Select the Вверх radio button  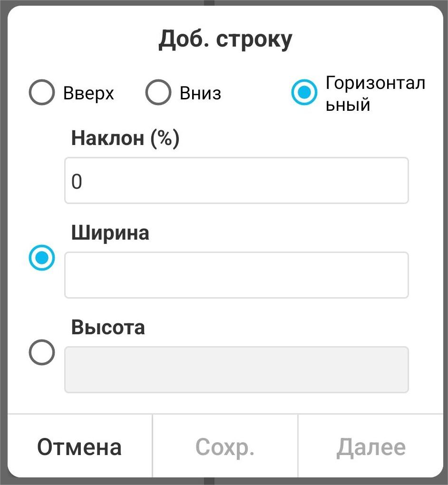[41, 93]
